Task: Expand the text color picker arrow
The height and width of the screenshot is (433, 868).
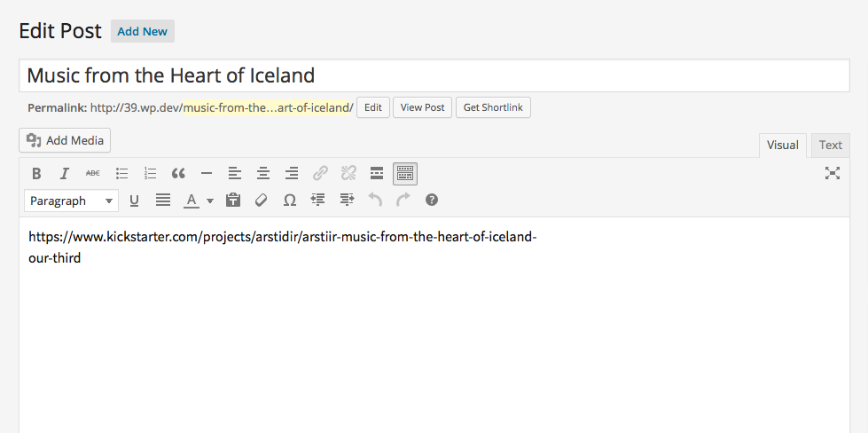Action: click(210, 201)
